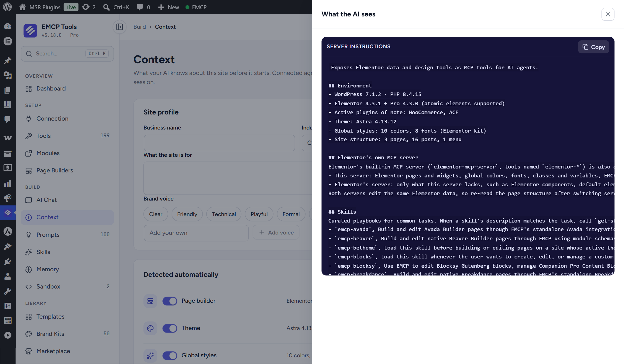Screen dimensions: 624x364
Task: Click the comments bubble in admin bar
Action: point(143,7)
